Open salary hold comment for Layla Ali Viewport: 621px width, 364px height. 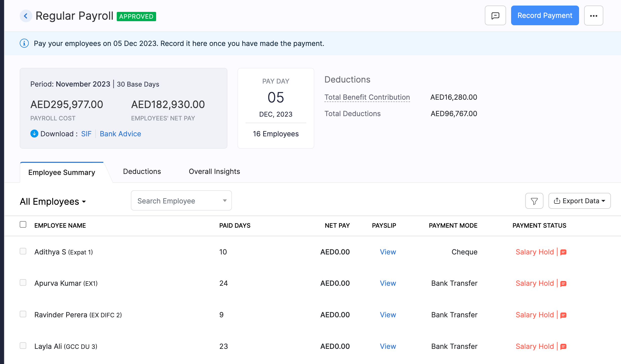[x=563, y=347]
